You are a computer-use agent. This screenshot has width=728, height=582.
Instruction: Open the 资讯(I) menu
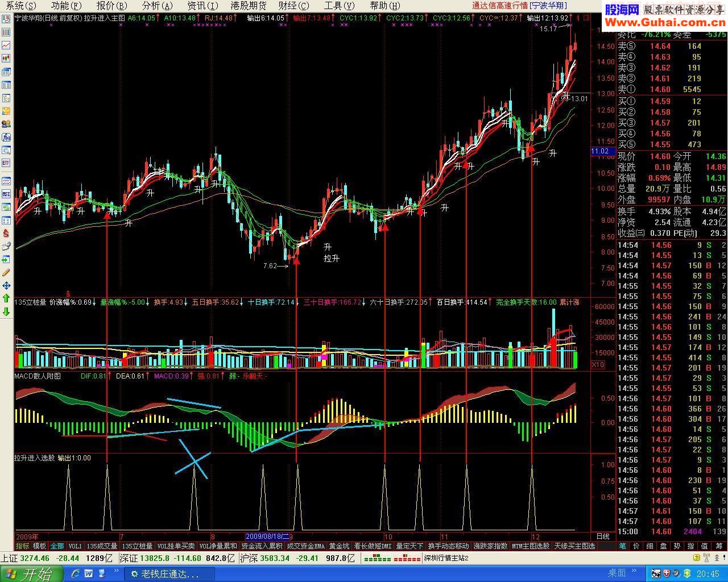(202, 6)
